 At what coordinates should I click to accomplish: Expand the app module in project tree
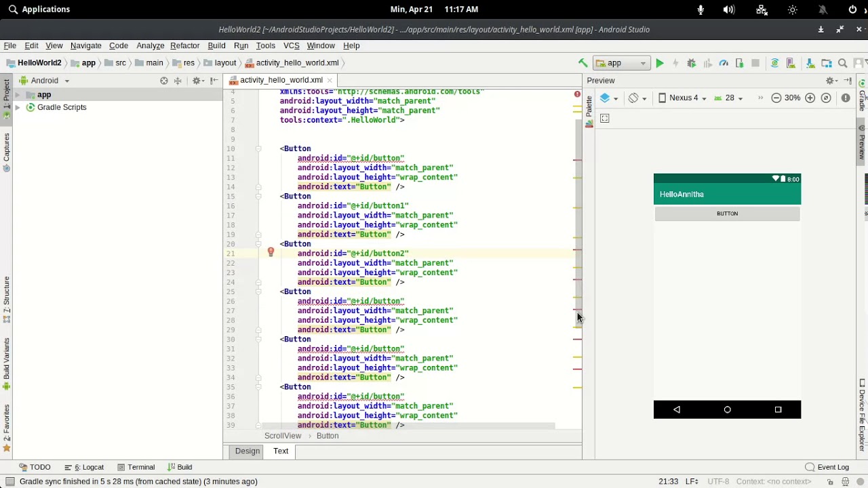(18, 95)
